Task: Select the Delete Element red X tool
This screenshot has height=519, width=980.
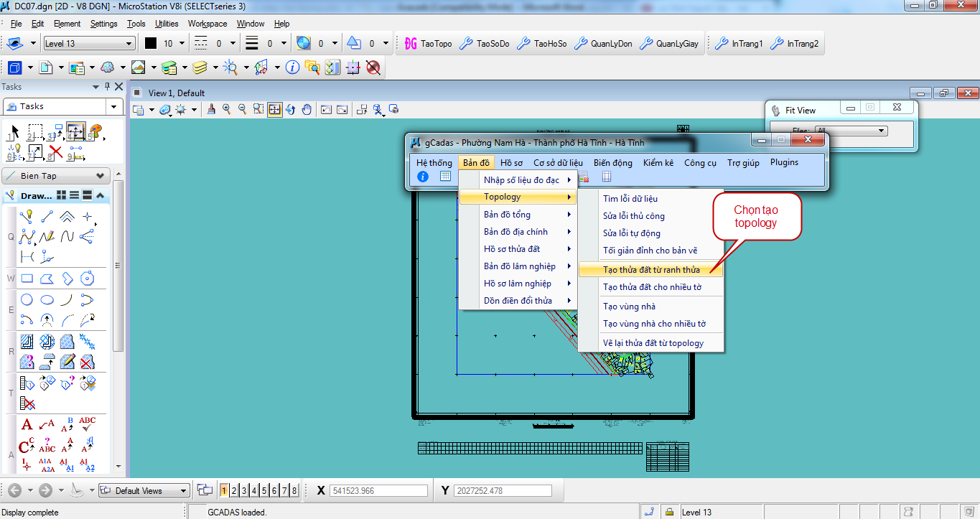Action: point(55,151)
